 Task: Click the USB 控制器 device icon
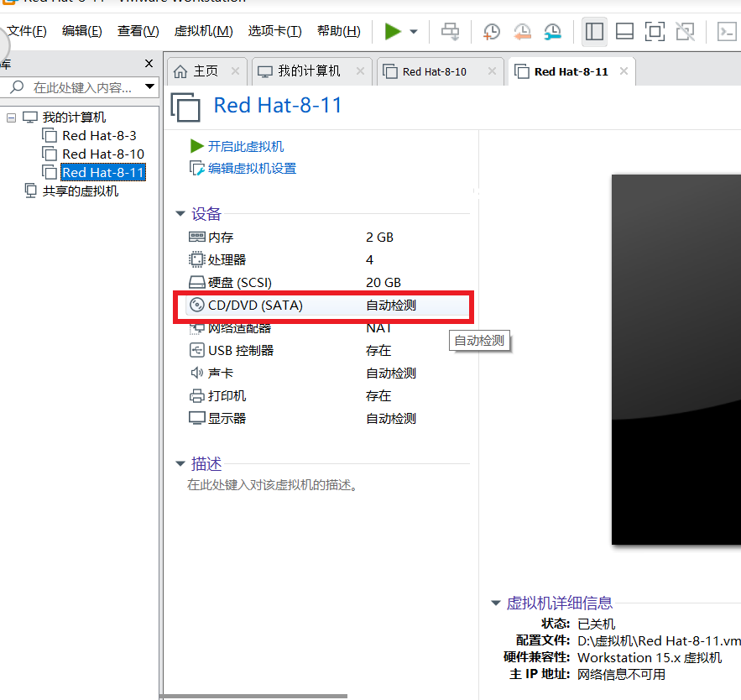tap(196, 350)
